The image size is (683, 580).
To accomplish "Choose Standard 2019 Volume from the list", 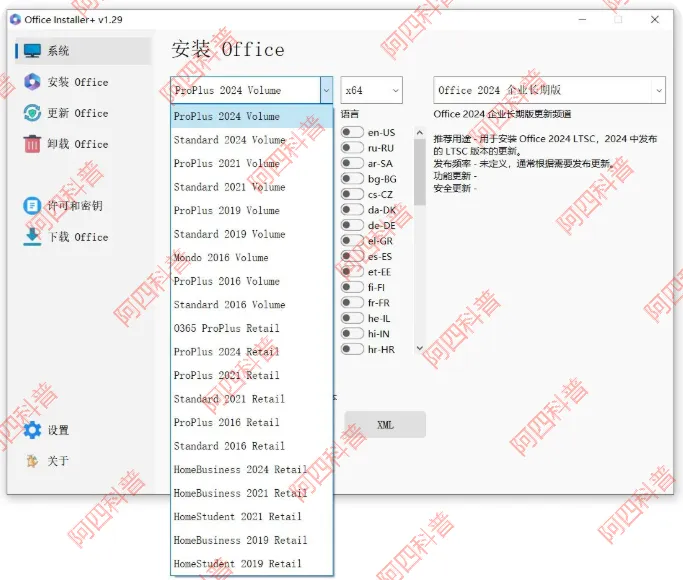I will pos(252,234).
